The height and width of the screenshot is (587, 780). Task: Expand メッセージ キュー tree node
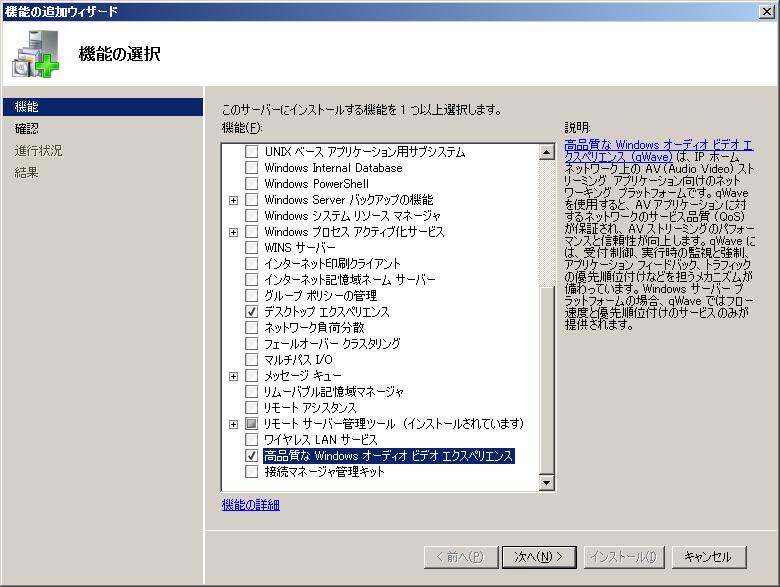(x=233, y=377)
